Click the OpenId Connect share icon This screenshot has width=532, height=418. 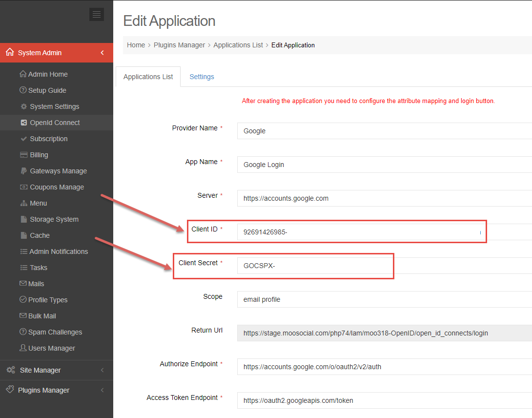click(x=24, y=123)
